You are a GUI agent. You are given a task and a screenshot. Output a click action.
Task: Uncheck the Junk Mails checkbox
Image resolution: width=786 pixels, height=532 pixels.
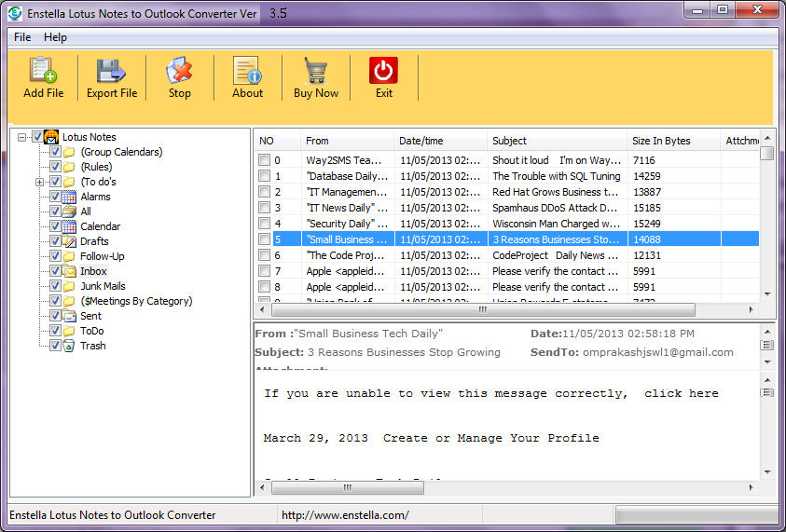coord(55,286)
